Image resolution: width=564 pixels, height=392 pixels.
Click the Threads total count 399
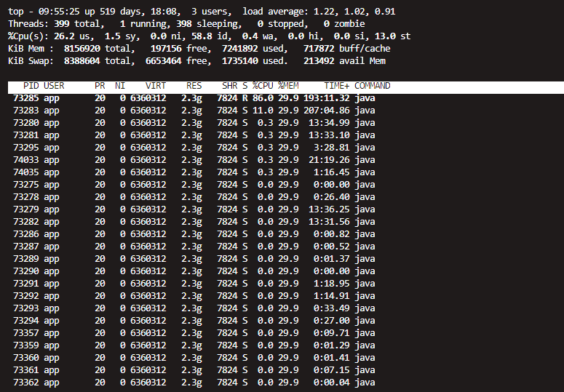pos(62,24)
